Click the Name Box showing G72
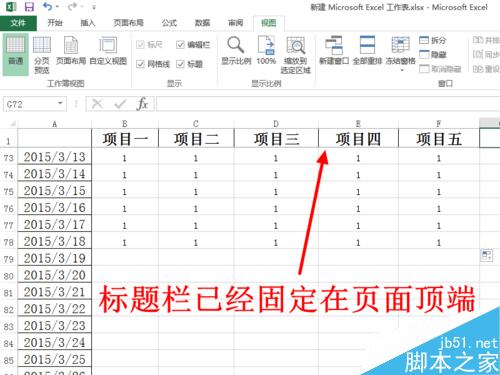 tap(29, 104)
